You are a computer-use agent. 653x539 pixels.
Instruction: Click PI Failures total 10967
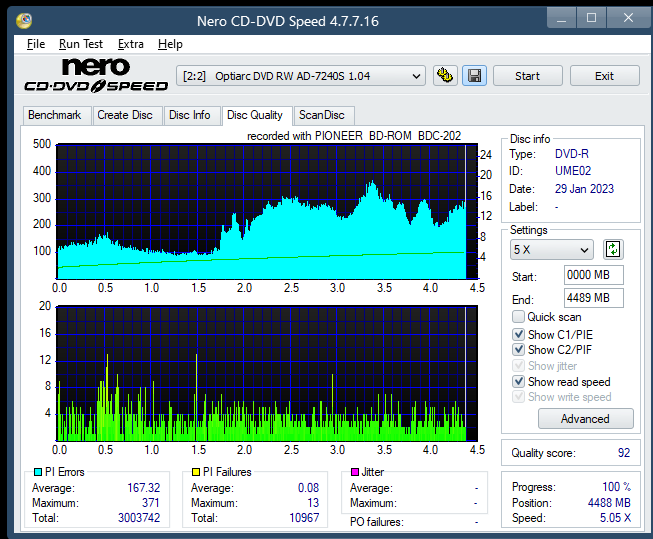(304, 518)
